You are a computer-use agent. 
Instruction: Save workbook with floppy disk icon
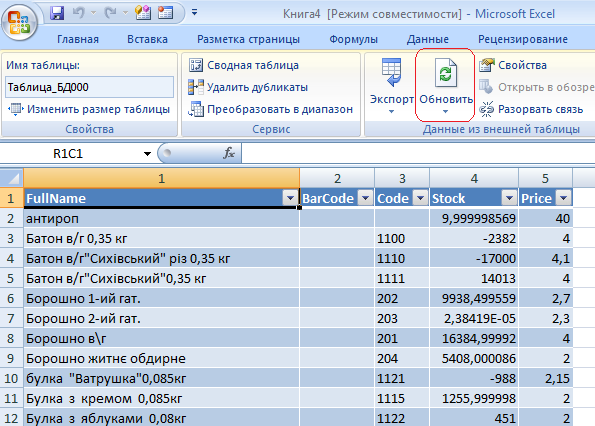[x=57, y=13]
